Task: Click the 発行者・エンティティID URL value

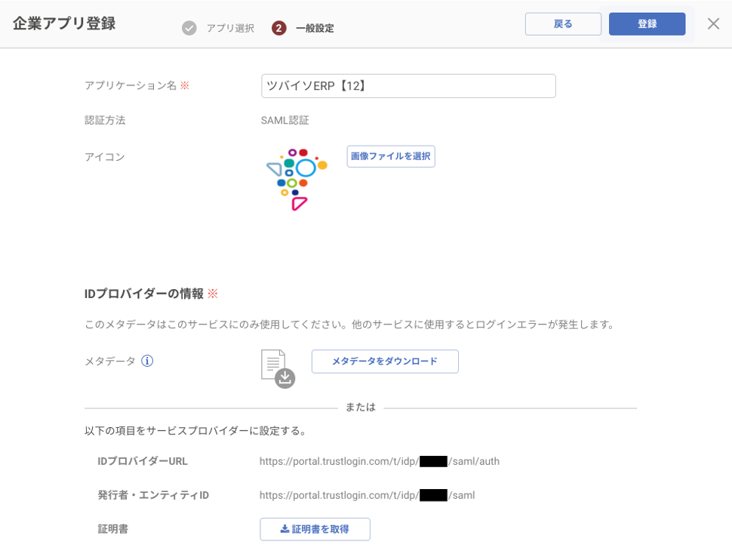Action: coord(367,496)
